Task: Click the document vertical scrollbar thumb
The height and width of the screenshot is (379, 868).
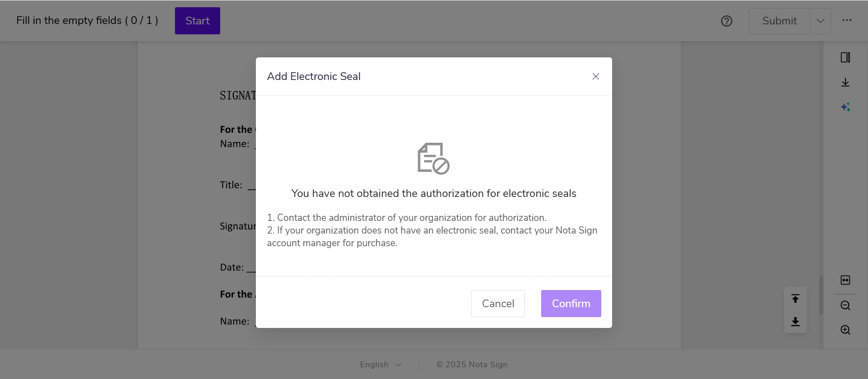Action: tap(821, 295)
